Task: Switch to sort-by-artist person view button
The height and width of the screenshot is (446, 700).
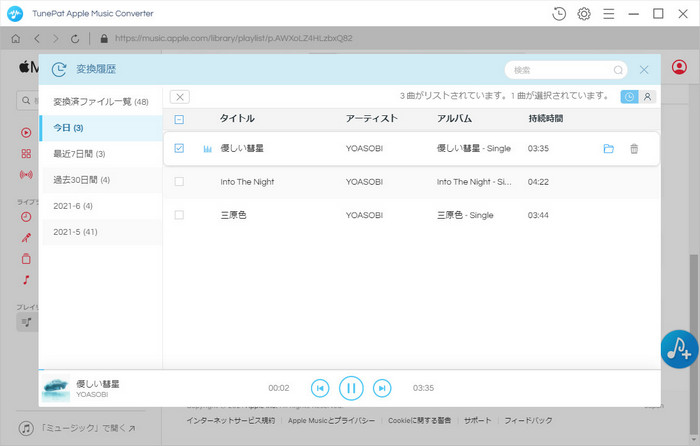Action: (647, 97)
